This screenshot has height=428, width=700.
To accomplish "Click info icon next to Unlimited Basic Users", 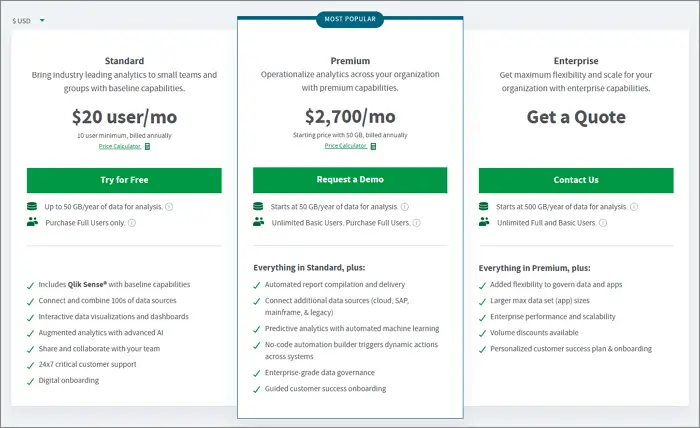I will (x=417, y=223).
